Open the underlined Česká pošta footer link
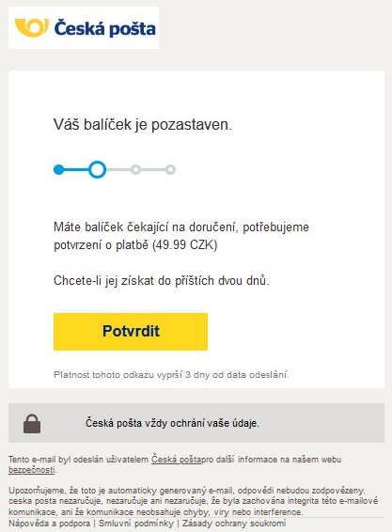392x532 pixels. (176, 460)
